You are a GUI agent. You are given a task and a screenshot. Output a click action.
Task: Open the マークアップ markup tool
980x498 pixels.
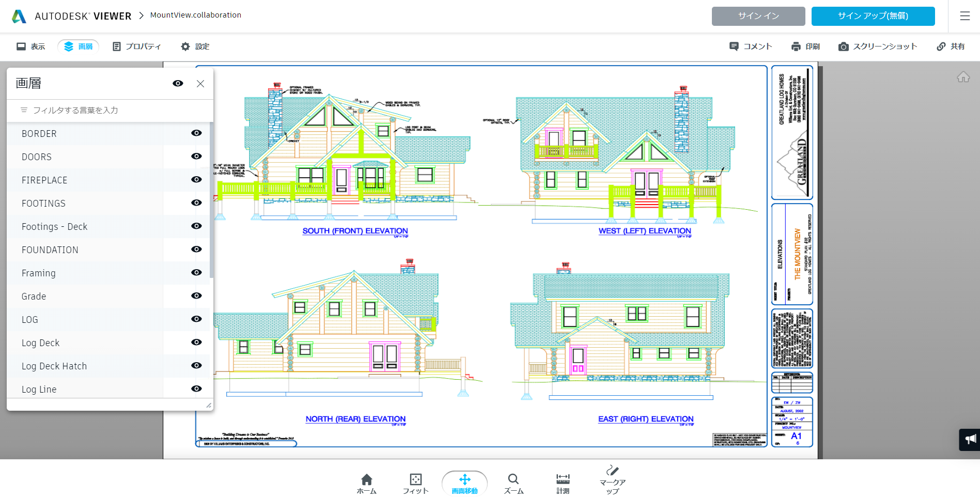click(612, 480)
